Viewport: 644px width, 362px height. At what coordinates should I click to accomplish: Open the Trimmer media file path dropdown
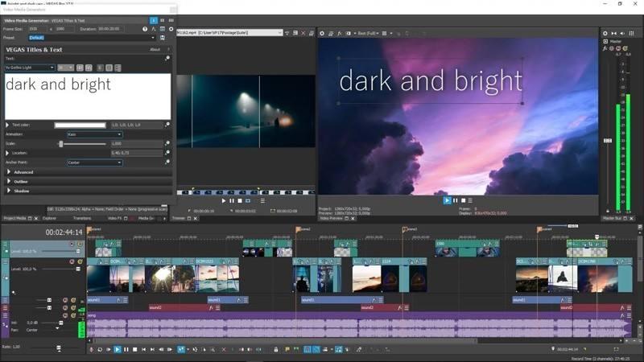click(279, 32)
